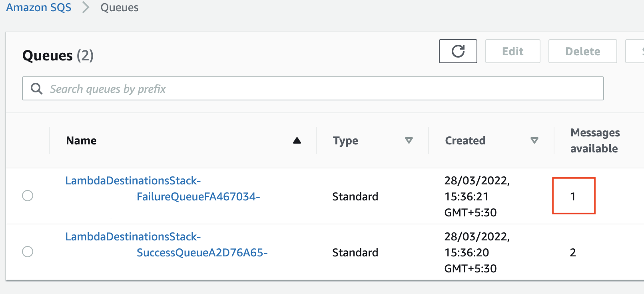Open the Amazon SQS breadcrumb link
The height and width of the screenshot is (294, 644).
point(38,7)
